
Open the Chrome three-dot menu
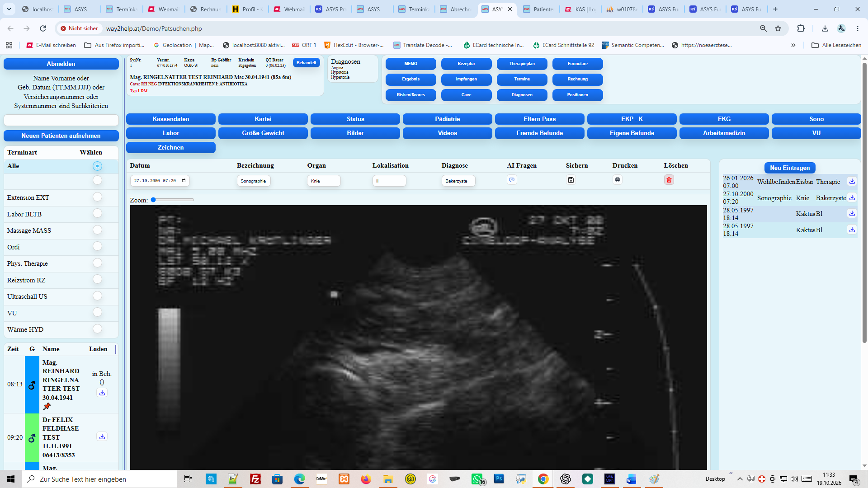click(858, 28)
